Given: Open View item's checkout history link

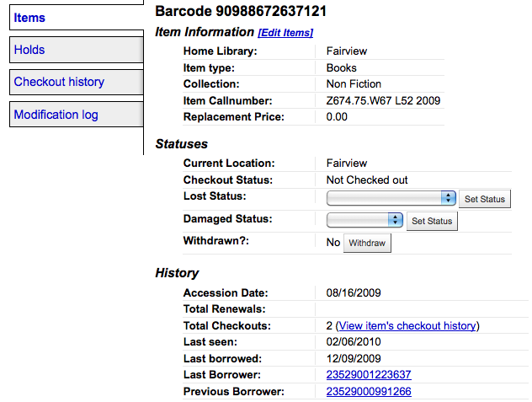Looking at the screenshot, I should [407, 325].
